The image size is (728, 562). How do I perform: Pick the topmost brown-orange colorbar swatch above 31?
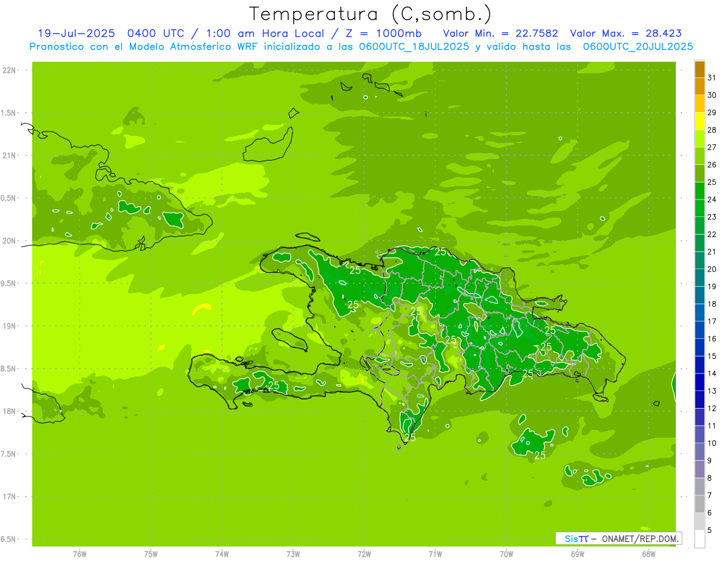pos(699,69)
